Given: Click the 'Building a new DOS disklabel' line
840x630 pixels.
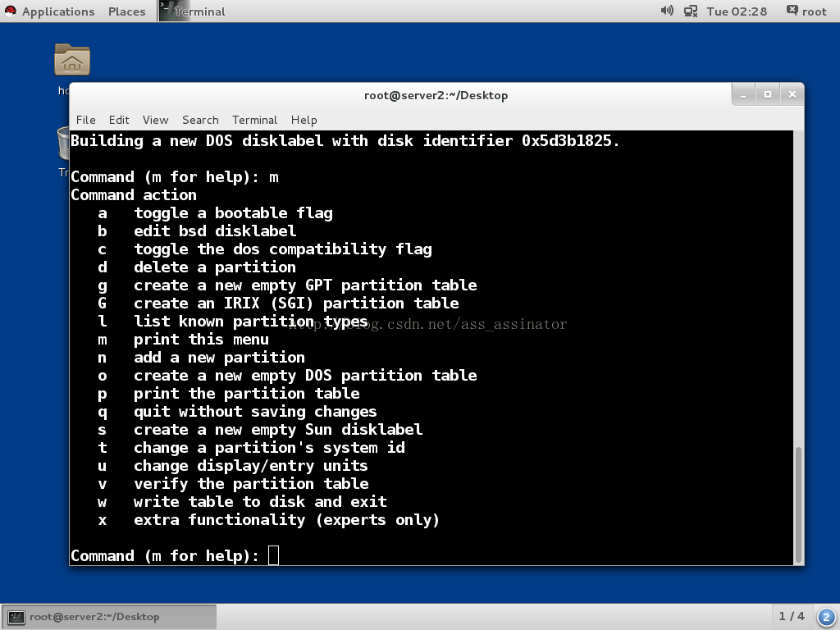Looking at the screenshot, I should click(345, 141).
